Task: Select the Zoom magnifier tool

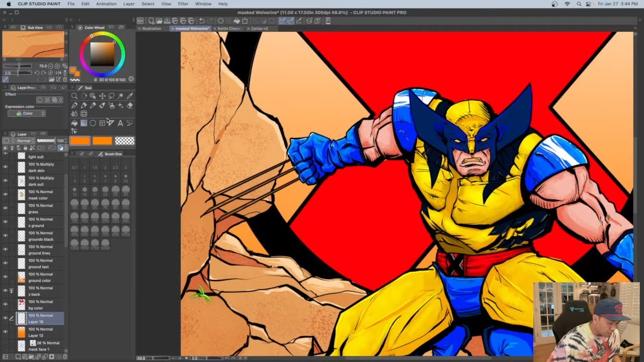Action: pyautogui.click(x=74, y=96)
